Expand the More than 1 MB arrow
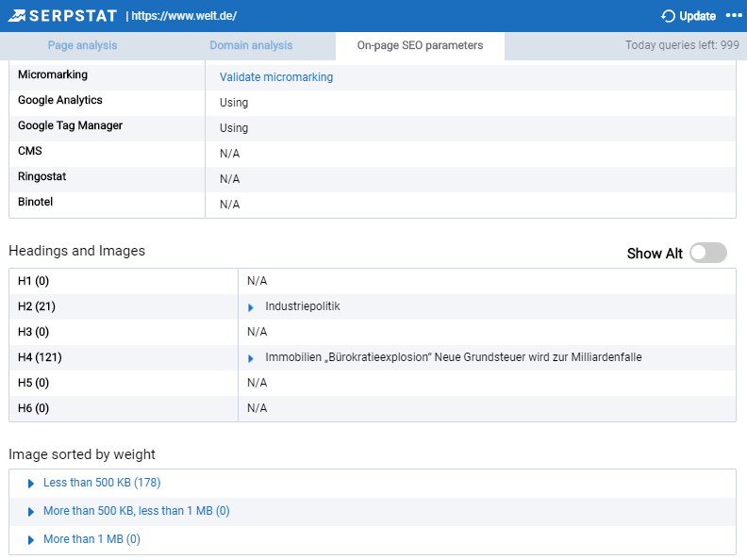The image size is (747, 560). point(31,540)
